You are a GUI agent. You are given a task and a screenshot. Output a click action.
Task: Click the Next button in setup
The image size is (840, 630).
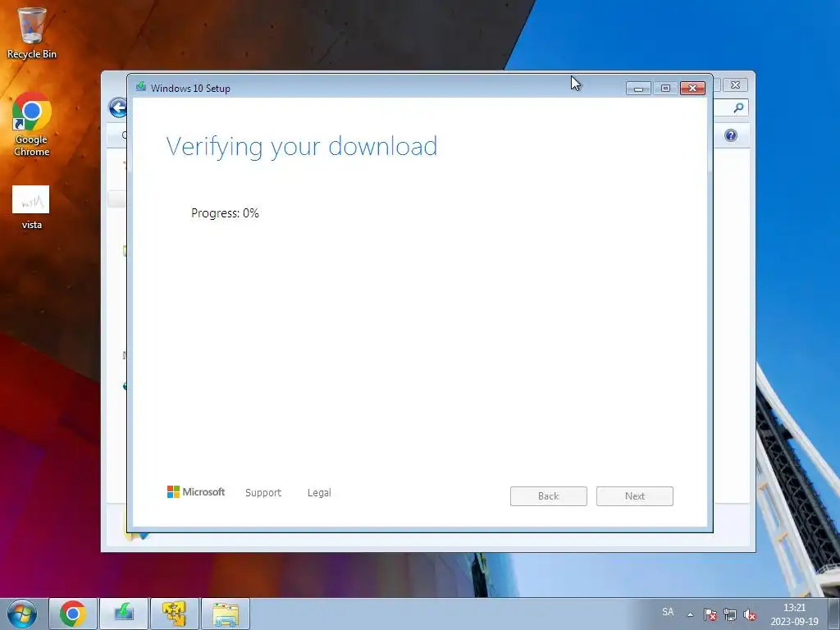[634, 496]
